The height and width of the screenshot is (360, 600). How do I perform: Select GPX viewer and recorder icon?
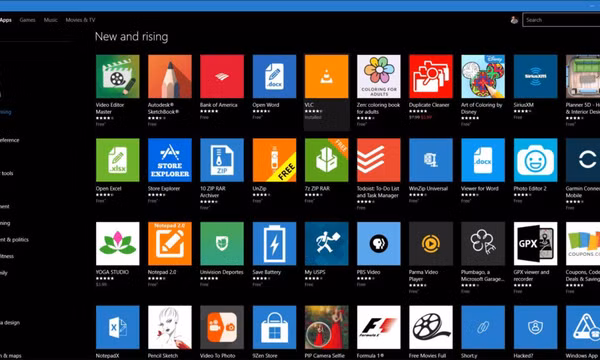click(x=535, y=243)
